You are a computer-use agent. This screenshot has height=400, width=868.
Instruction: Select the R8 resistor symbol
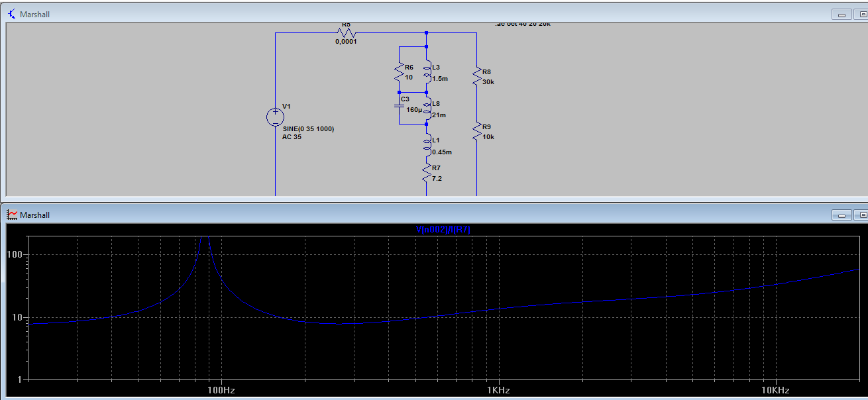476,76
